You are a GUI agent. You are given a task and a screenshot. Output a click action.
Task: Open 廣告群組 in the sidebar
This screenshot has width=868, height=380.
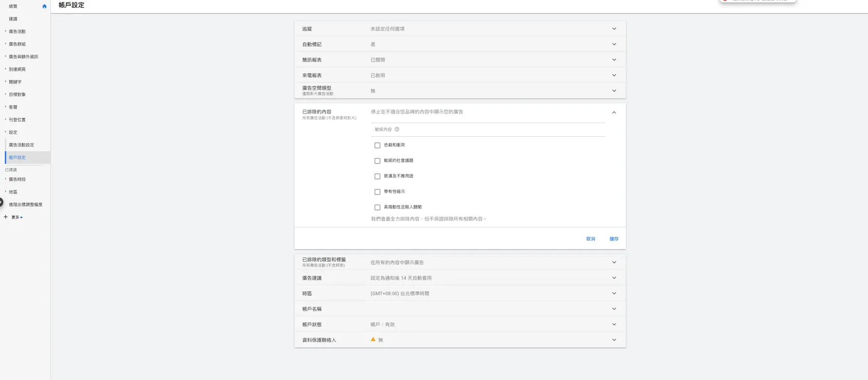pos(17,44)
